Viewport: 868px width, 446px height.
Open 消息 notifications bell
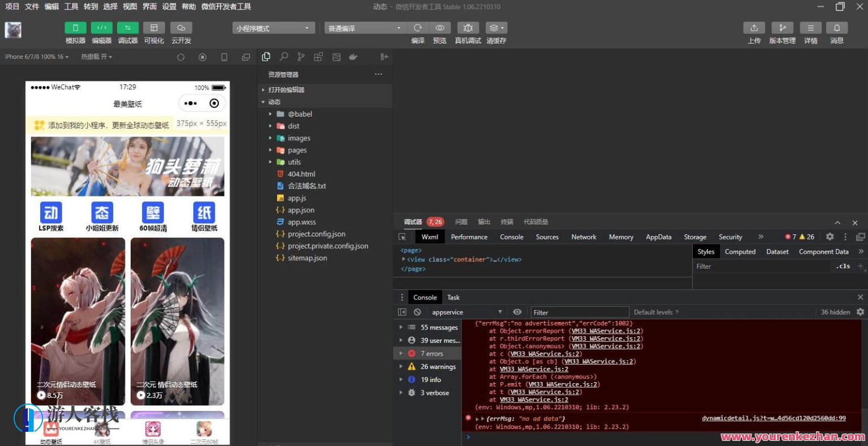click(x=837, y=28)
